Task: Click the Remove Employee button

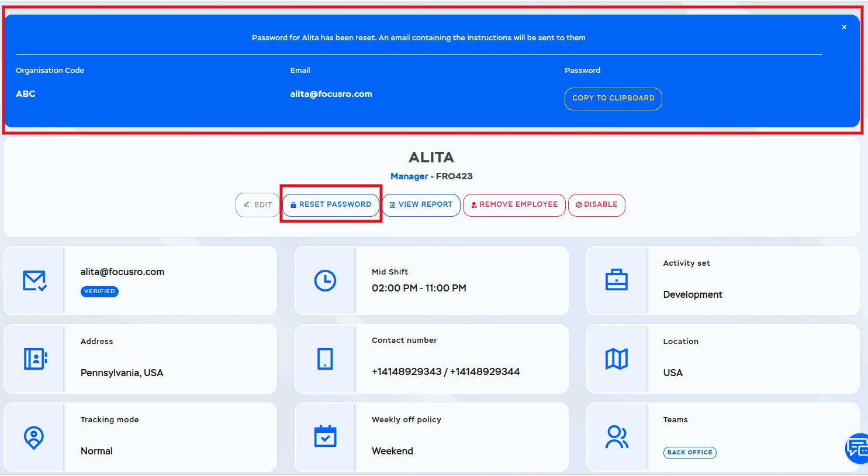Action: tap(514, 204)
